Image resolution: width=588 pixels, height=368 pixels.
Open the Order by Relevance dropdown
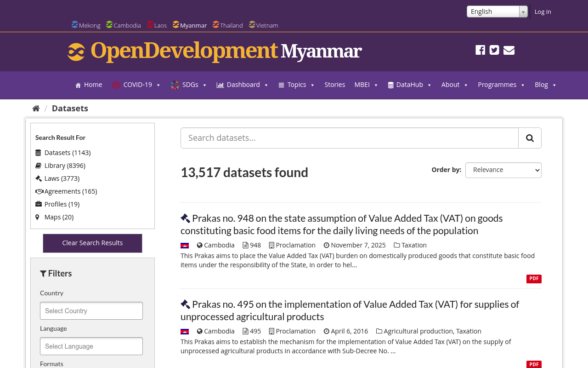(x=503, y=170)
